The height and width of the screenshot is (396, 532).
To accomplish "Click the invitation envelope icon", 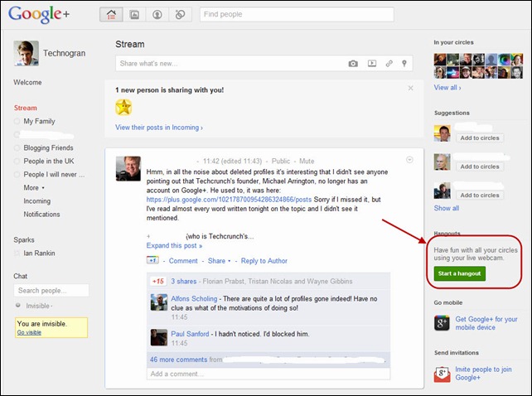I will coord(442,374).
